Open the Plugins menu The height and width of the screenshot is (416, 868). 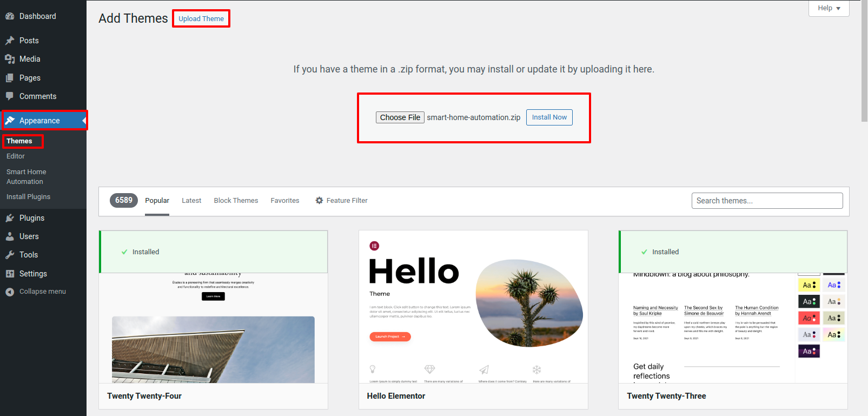coord(43,218)
